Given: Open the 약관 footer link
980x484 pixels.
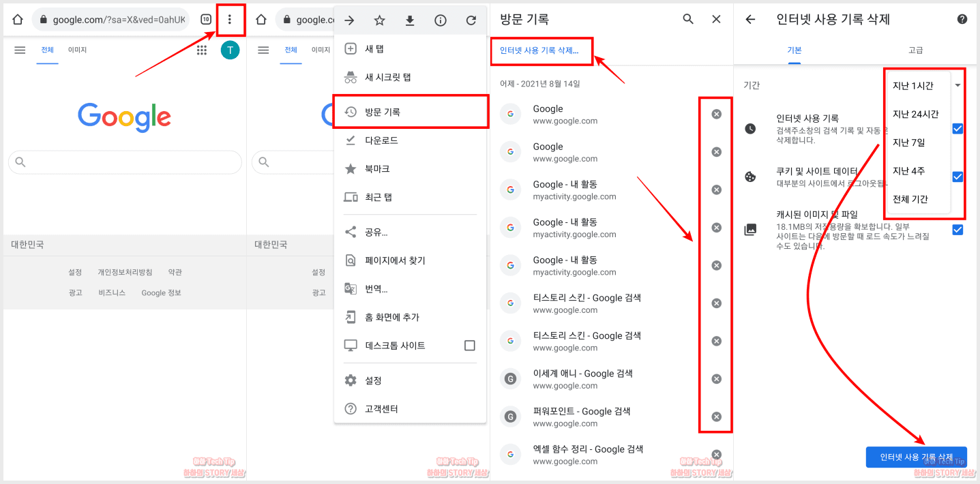Looking at the screenshot, I should (x=175, y=272).
